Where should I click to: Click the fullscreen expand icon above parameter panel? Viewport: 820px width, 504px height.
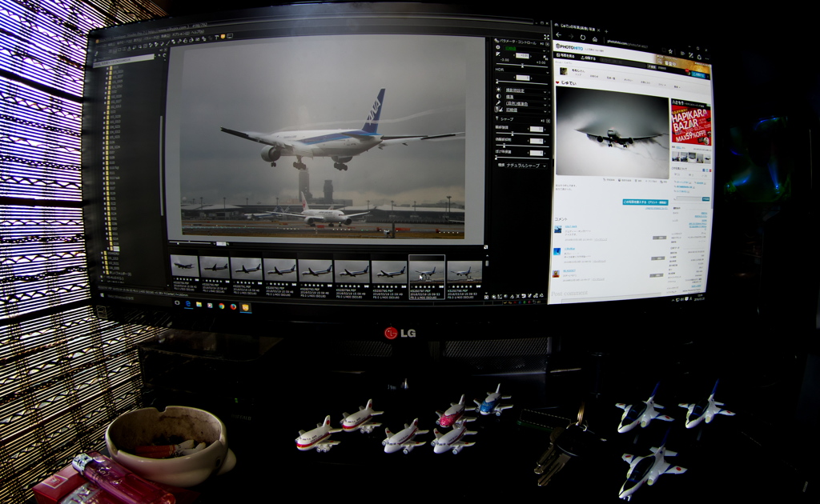coord(546,37)
